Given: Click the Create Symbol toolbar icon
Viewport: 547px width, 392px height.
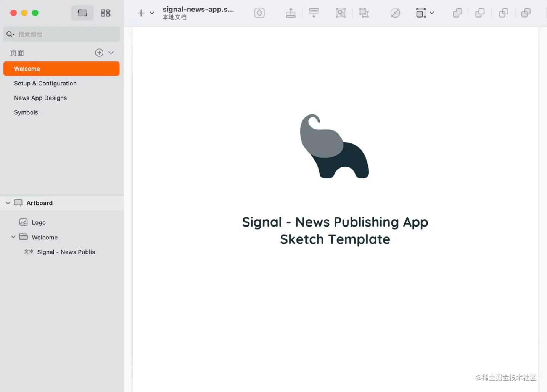Looking at the screenshot, I should point(259,13).
